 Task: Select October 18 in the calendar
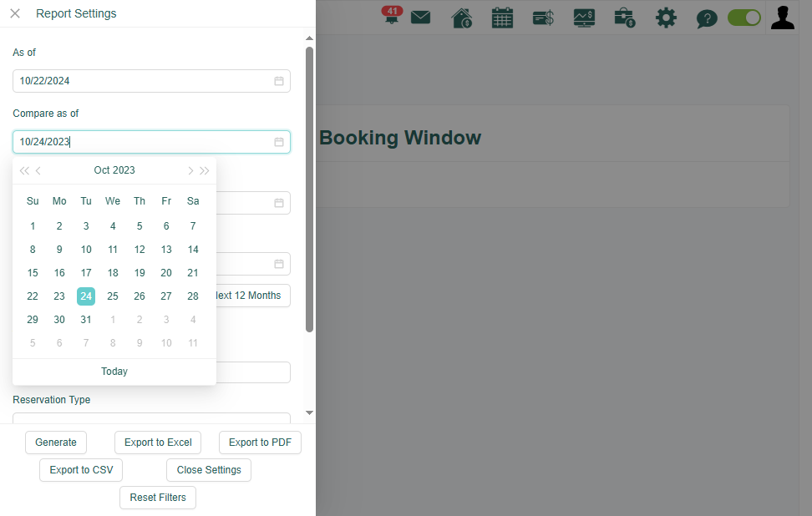coord(113,273)
